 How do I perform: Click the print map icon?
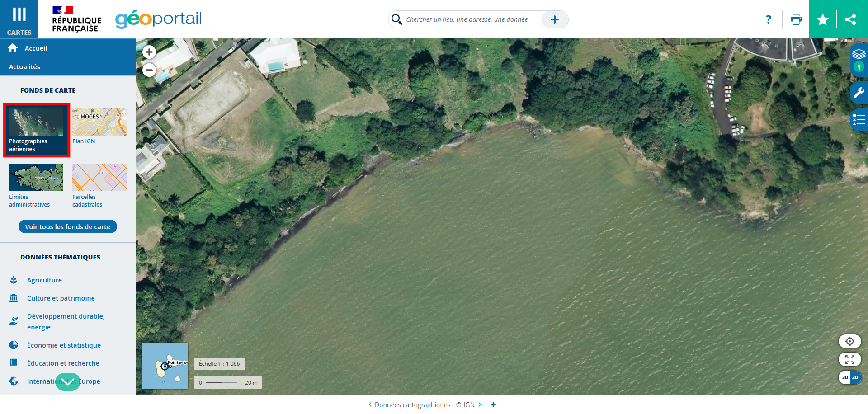point(796,19)
